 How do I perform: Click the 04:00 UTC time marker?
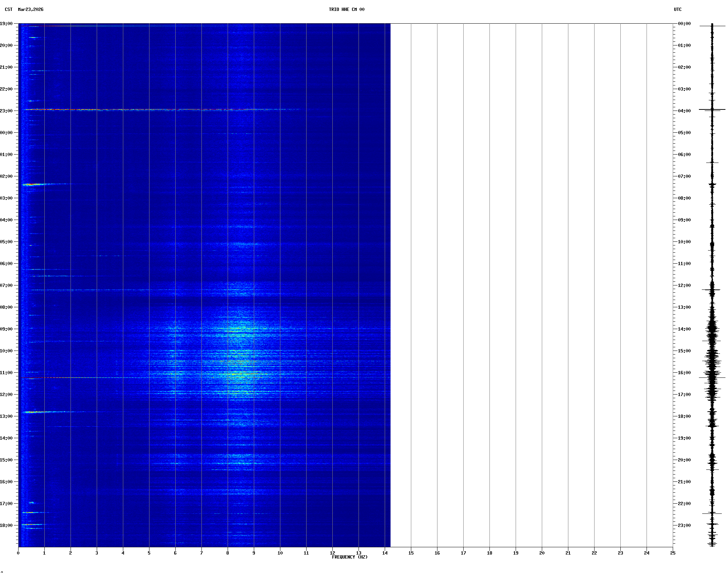684,111
